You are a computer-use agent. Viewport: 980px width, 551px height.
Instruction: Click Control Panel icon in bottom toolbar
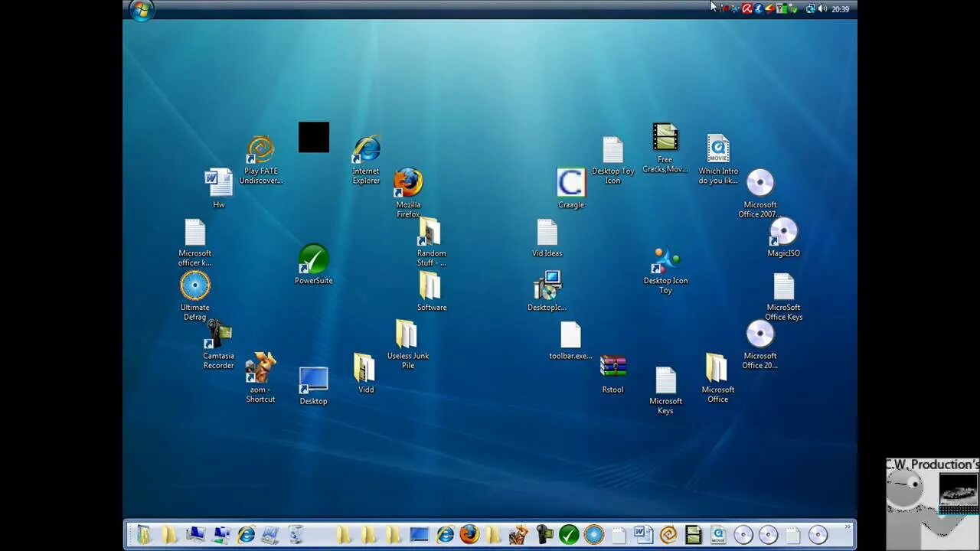tap(270, 534)
